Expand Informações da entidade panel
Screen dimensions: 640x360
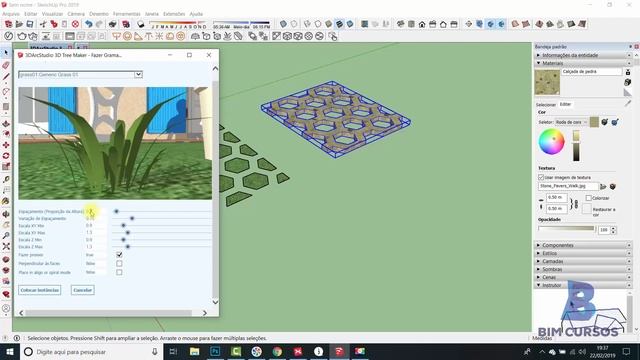pyautogui.click(x=583, y=55)
